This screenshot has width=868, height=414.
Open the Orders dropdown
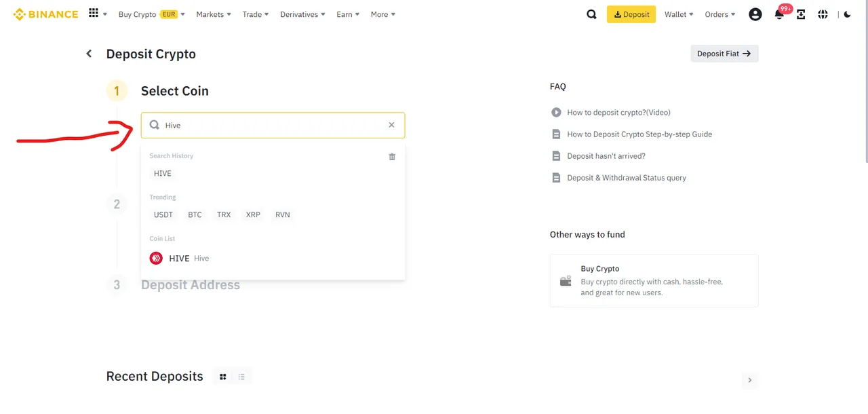tap(720, 14)
